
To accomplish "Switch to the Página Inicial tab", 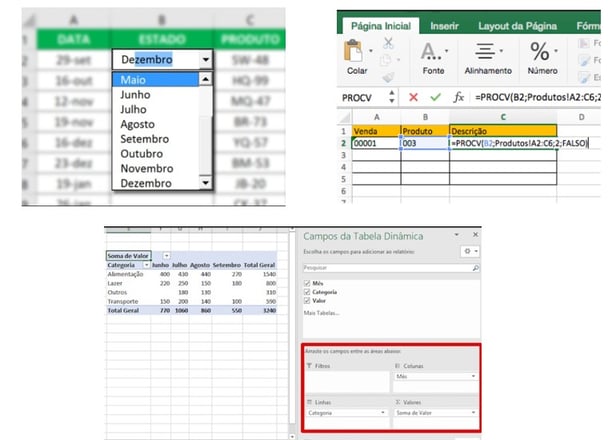I will (381, 26).
